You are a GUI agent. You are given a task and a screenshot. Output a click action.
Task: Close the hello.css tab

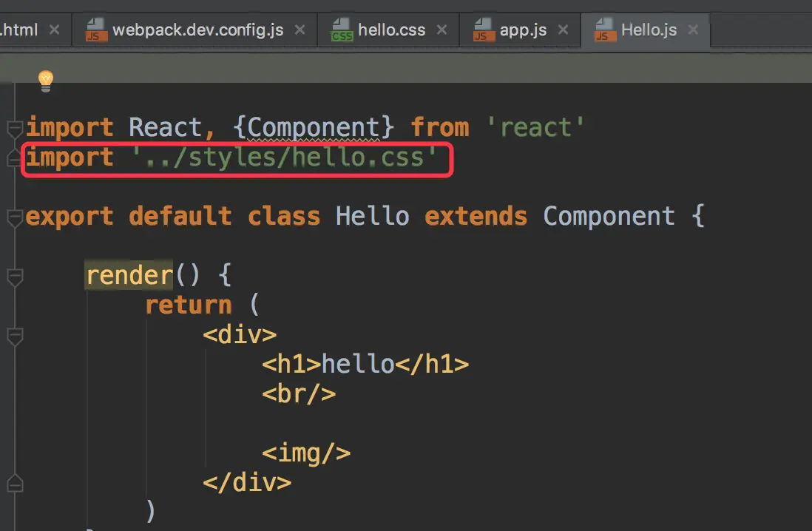tap(441, 30)
